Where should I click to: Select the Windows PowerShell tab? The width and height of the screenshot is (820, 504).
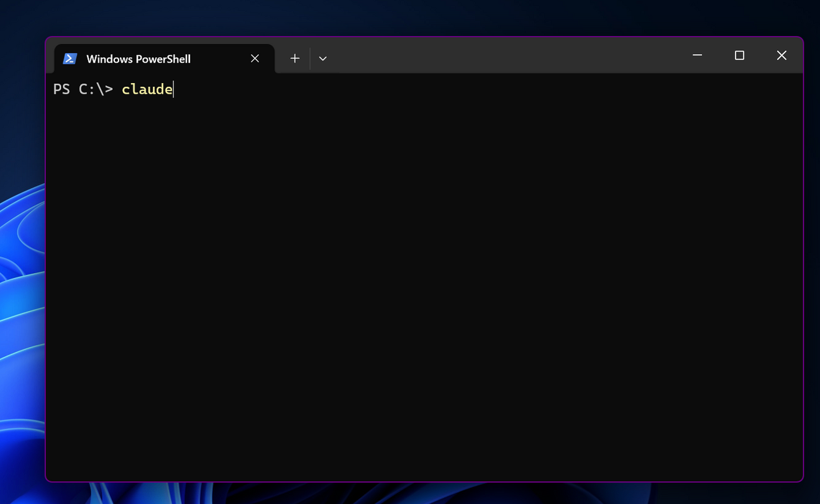point(164,58)
